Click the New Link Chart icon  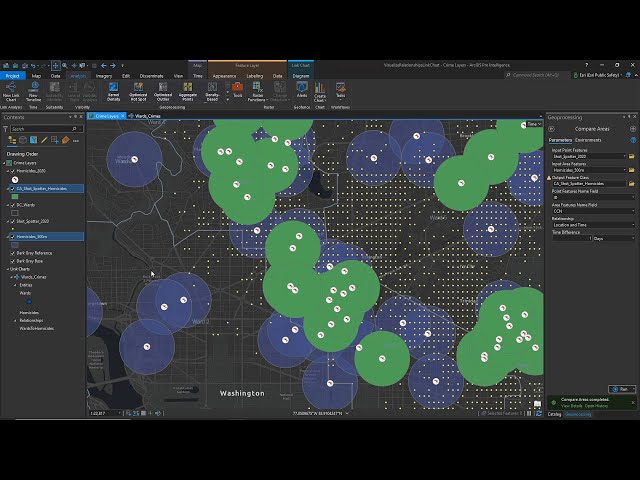(11, 91)
